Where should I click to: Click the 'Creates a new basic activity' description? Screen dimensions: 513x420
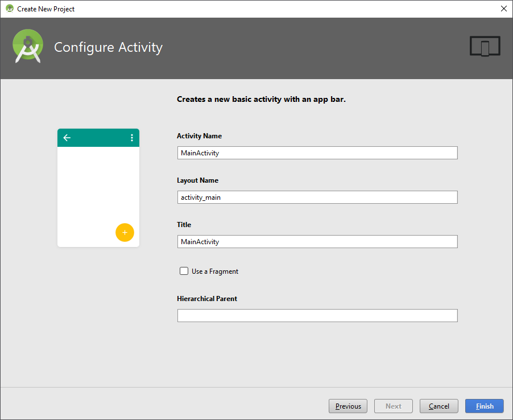261,100
